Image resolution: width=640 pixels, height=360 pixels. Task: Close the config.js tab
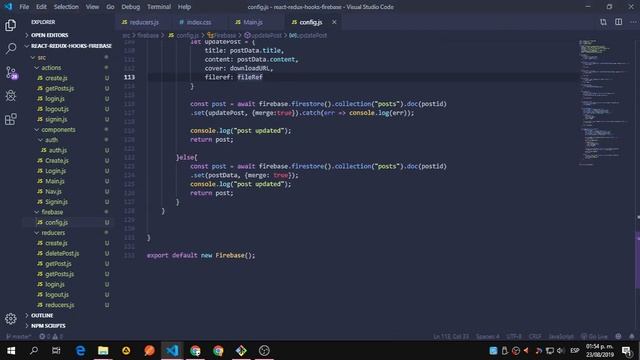(x=334, y=22)
